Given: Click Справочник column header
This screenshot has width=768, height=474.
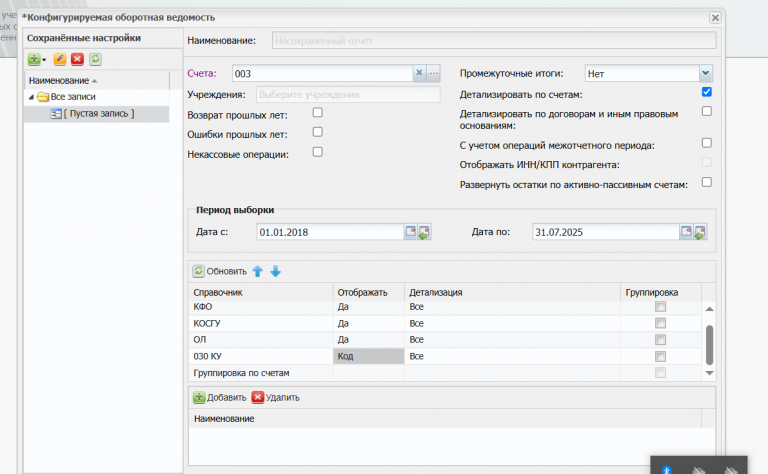Looking at the screenshot, I should tap(261, 292).
